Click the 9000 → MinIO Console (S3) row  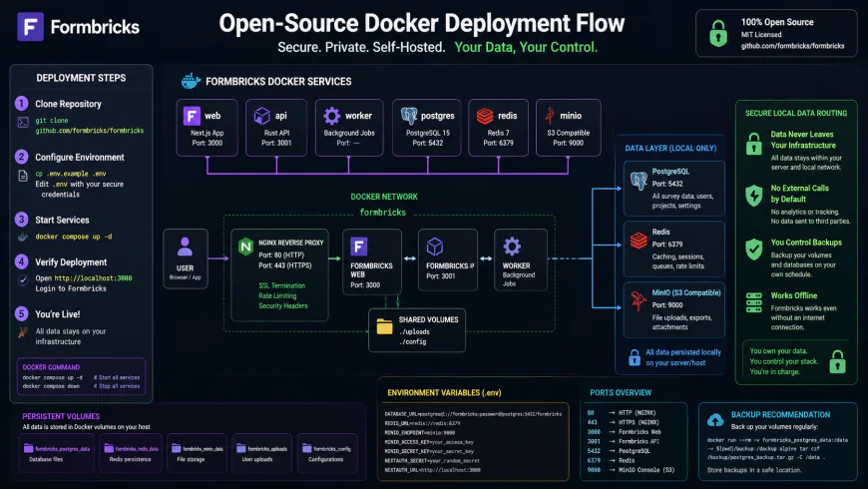point(632,470)
